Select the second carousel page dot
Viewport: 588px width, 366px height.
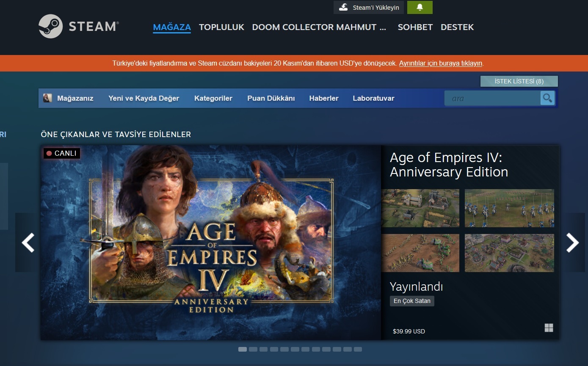pyautogui.click(x=253, y=349)
